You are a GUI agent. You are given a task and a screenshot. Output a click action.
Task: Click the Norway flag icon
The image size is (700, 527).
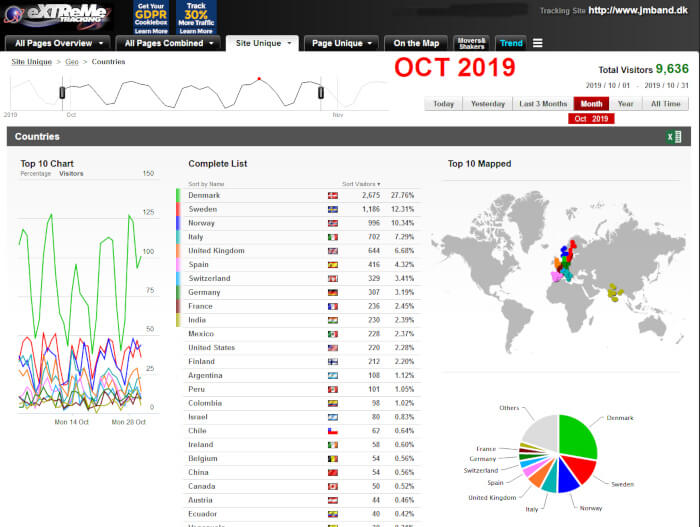333,223
